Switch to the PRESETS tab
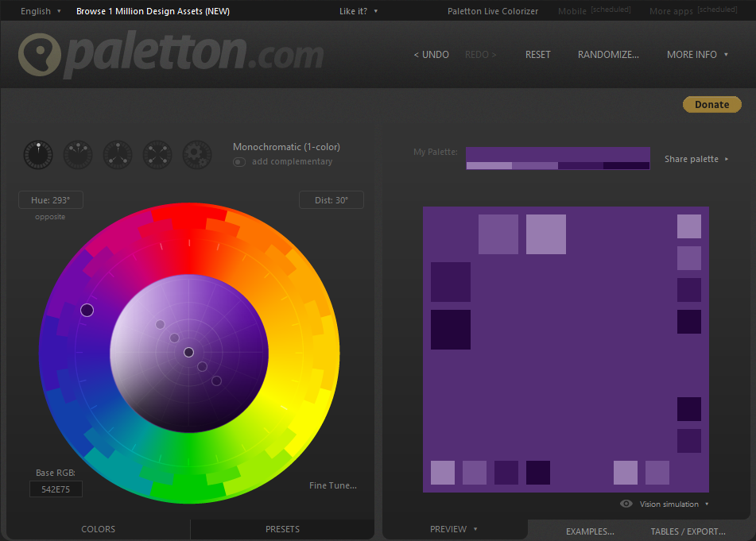Screen dimensions: 756x541 click(282, 529)
